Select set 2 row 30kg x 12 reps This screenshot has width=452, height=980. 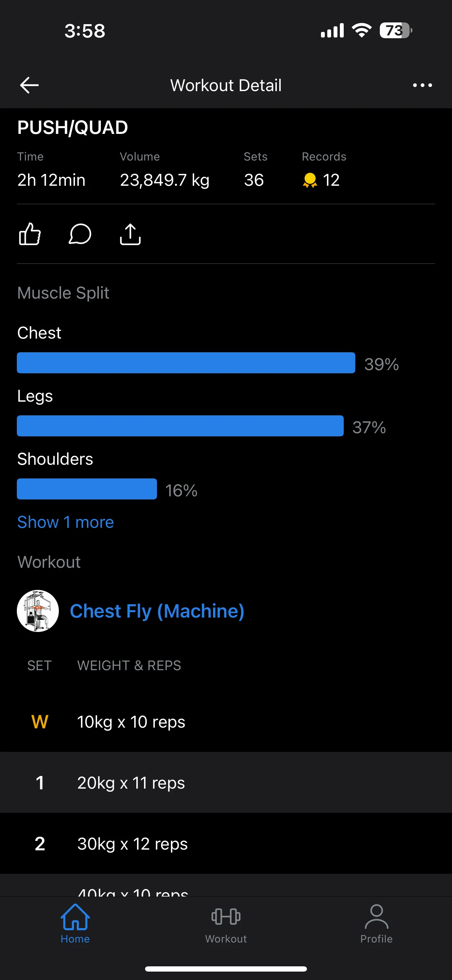click(x=226, y=843)
